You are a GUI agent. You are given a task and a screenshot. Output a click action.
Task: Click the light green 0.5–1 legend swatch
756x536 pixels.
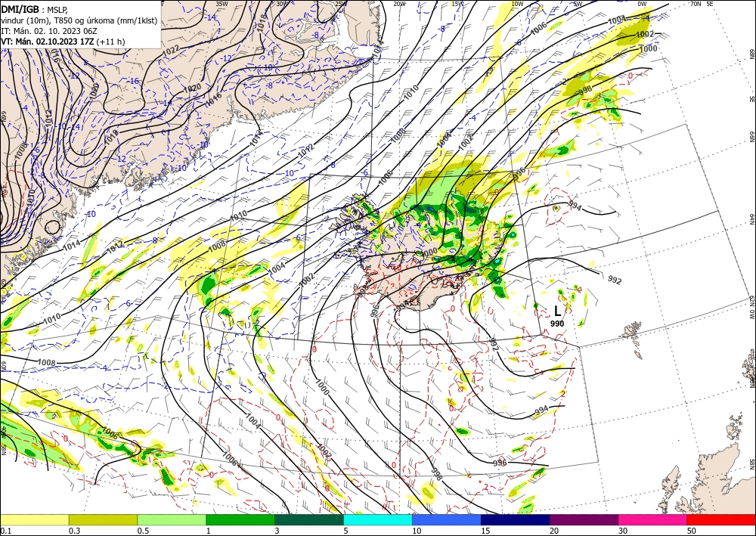[x=172, y=519]
